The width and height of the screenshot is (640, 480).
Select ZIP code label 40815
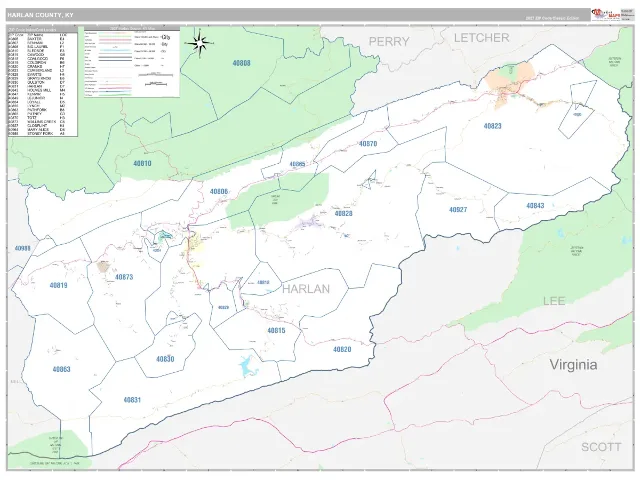pos(276,330)
